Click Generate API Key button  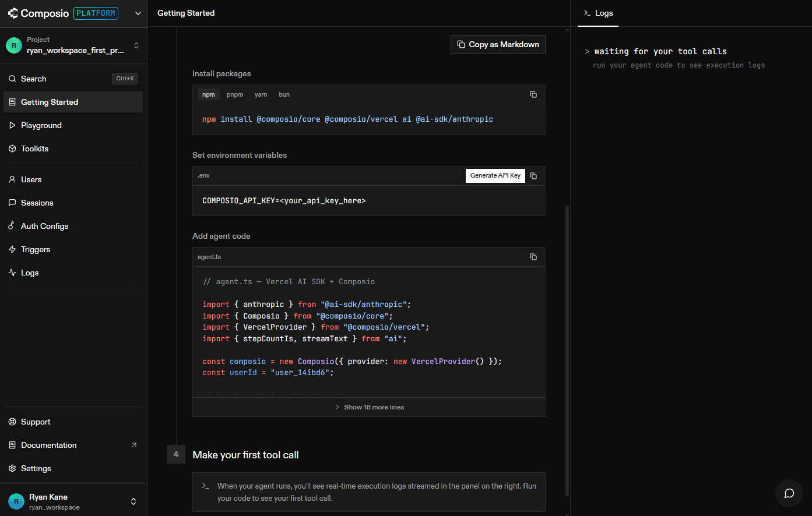click(495, 175)
